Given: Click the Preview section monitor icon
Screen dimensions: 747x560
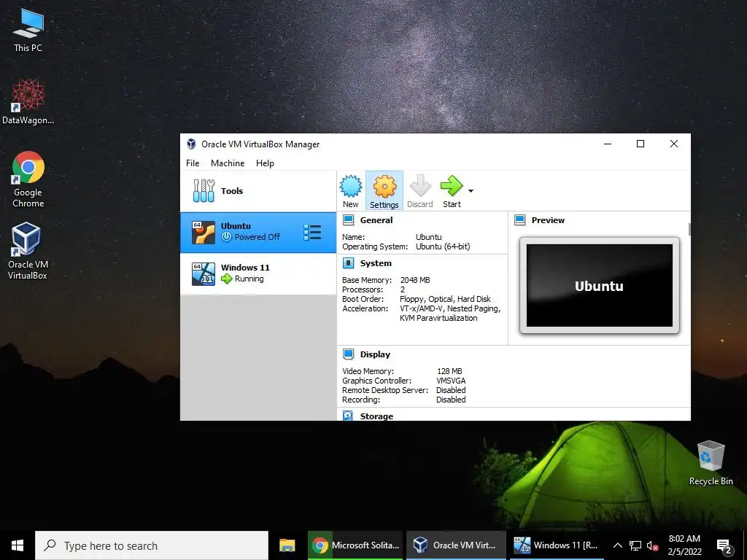Looking at the screenshot, I should pyautogui.click(x=519, y=220).
